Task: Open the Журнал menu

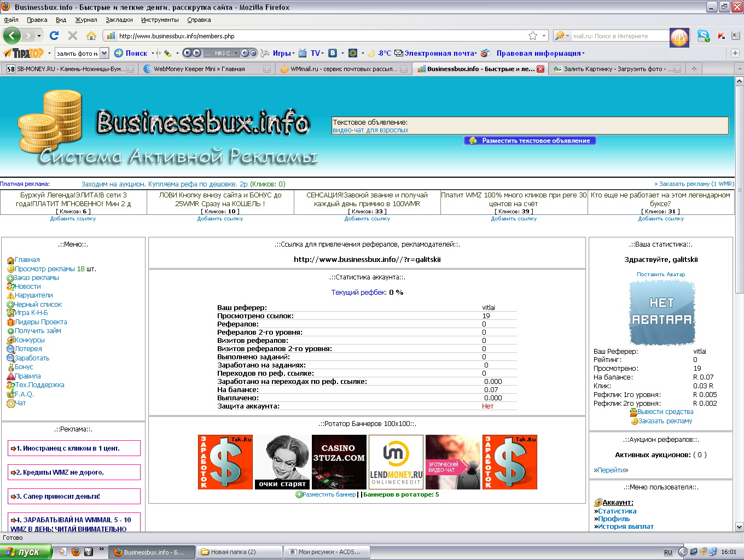Action: [x=86, y=20]
